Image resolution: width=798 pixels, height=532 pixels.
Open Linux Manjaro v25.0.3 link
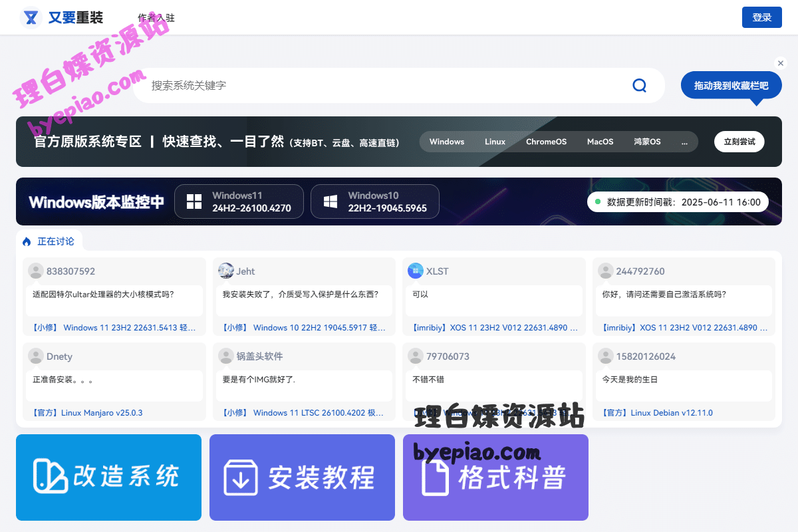(x=87, y=412)
